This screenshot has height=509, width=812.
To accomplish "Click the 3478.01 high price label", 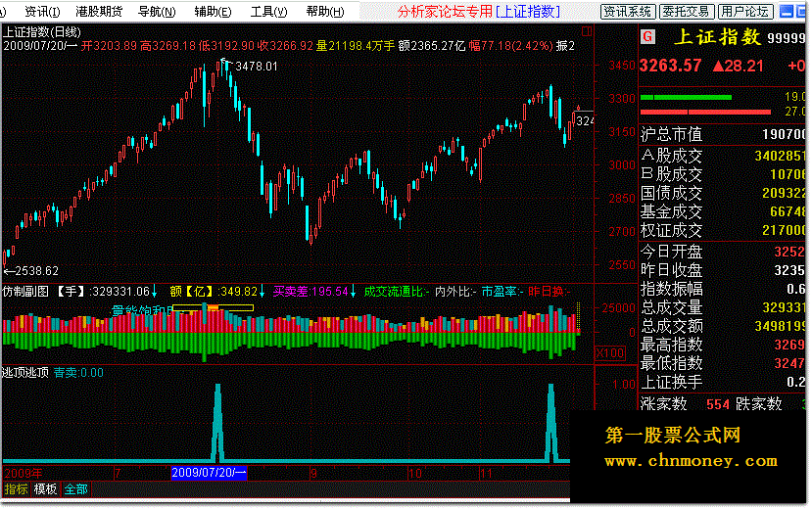I will 257,67.
